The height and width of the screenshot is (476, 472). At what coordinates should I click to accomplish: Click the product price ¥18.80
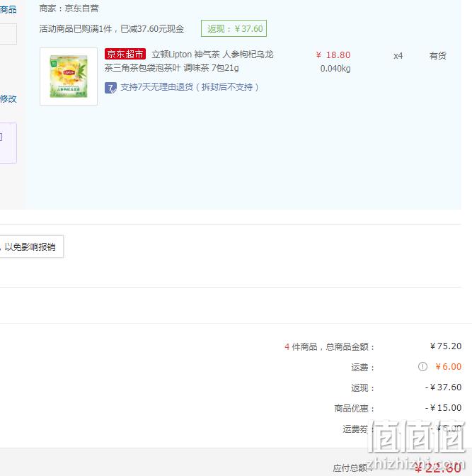[x=333, y=55]
